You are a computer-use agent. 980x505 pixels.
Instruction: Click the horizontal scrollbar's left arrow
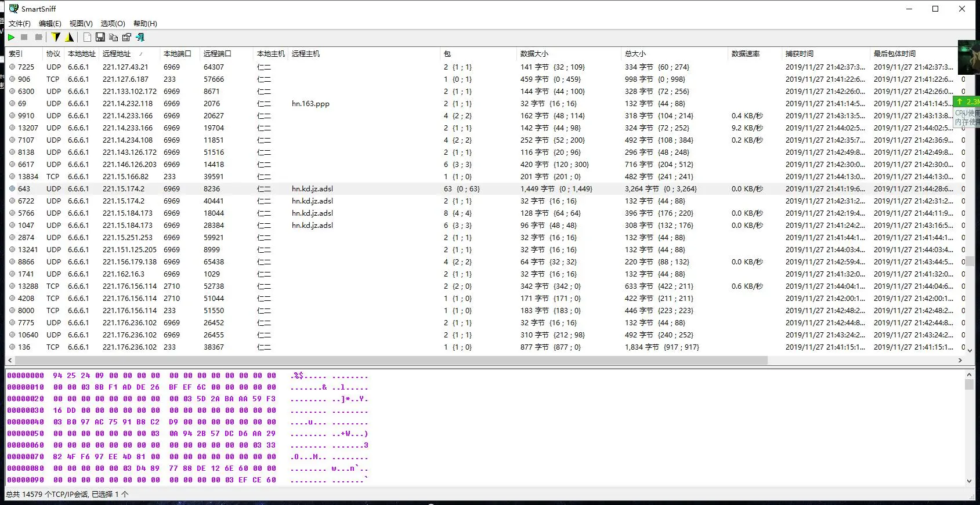point(10,360)
